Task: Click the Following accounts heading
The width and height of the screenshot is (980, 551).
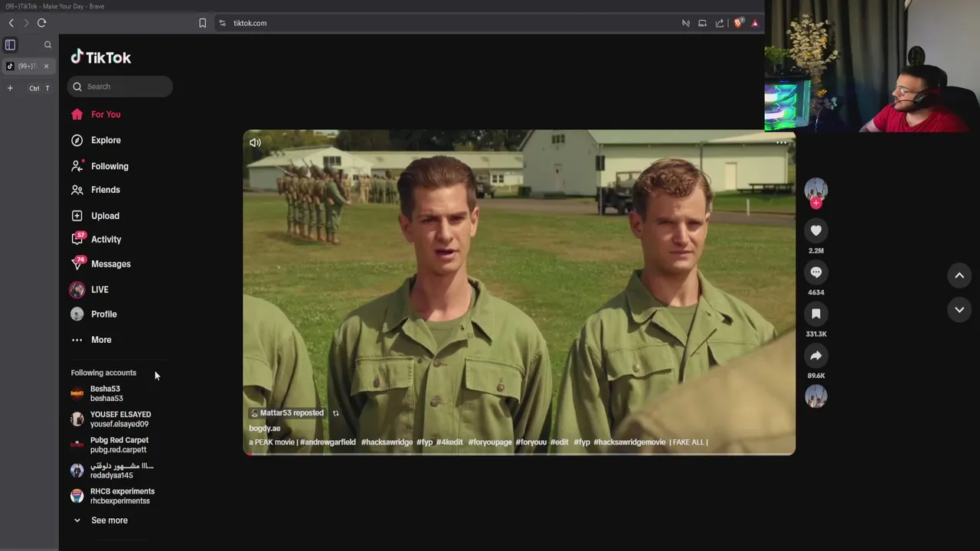Action: pyautogui.click(x=103, y=373)
